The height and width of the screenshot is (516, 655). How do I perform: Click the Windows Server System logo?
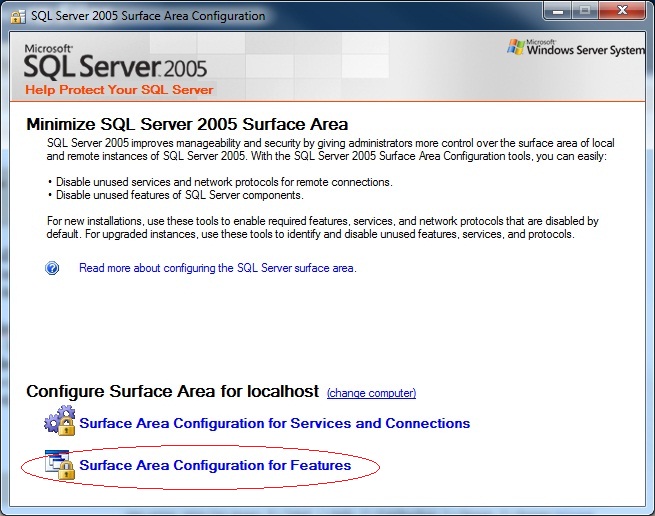pos(576,48)
